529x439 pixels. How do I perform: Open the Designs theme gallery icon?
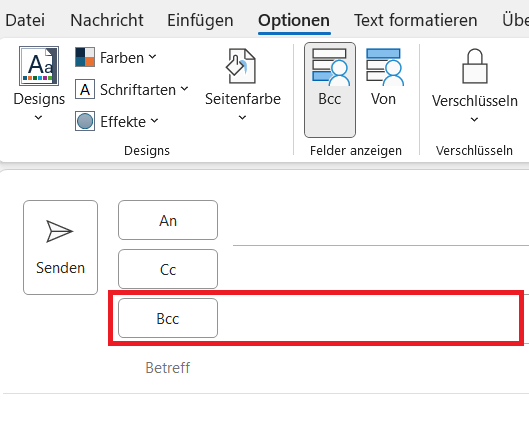click(39, 66)
